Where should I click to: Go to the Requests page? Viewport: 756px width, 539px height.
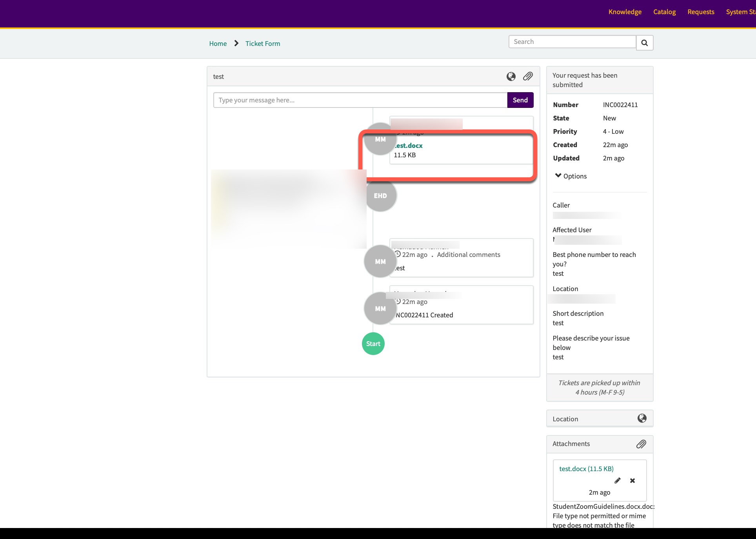click(701, 12)
